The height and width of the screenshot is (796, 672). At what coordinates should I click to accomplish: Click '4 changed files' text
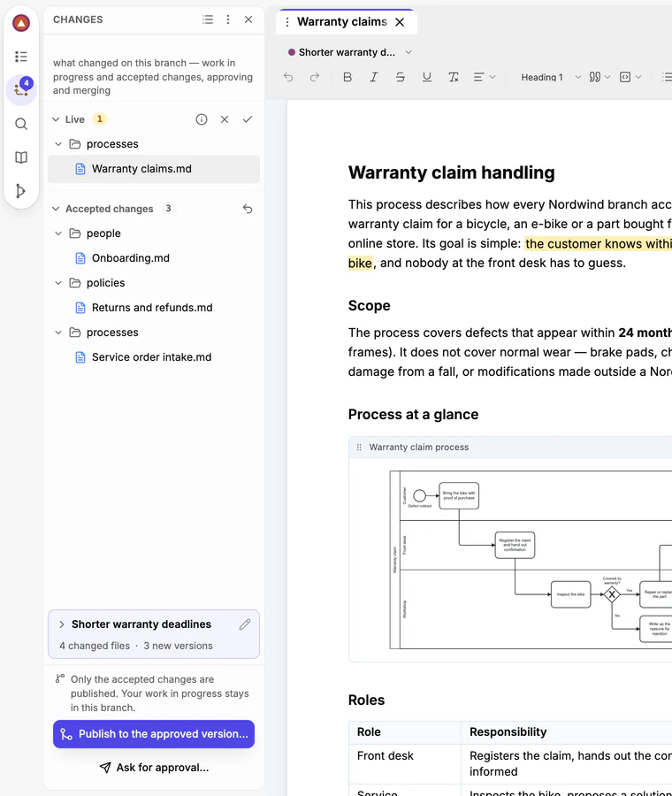click(95, 646)
